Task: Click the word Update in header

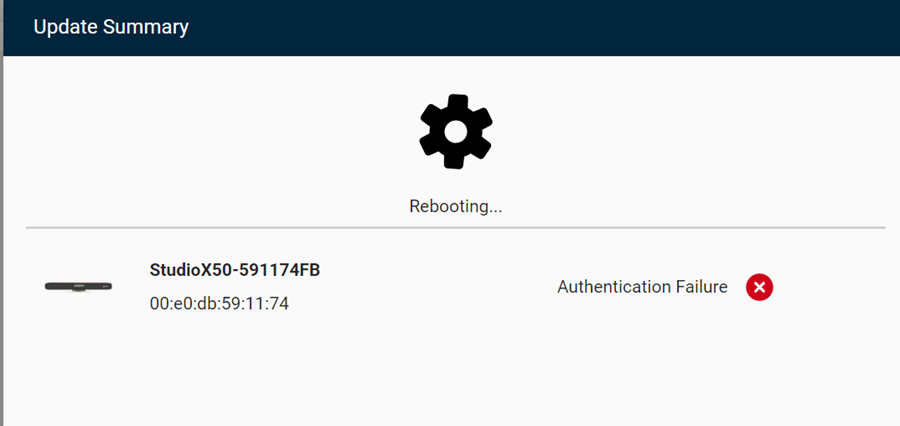Action: point(64,27)
